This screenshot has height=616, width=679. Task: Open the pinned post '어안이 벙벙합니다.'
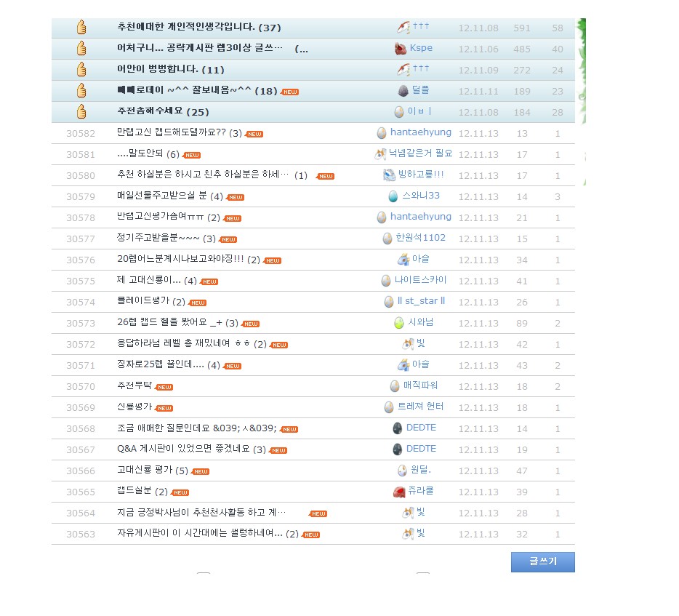(x=158, y=70)
